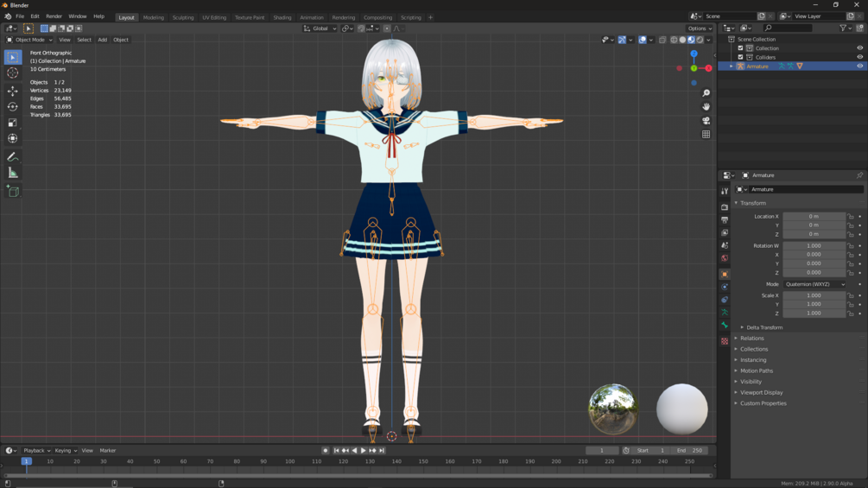Open the Scene properties tab
The height and width of the screenshot is (488, 868).
tap(725, 245)
